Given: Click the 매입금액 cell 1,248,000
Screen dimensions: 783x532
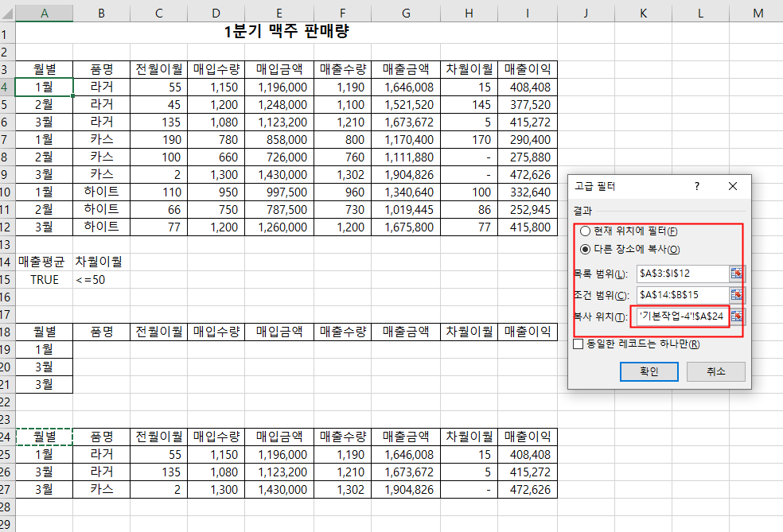Looking at the screenshot, I should pos(279,105).
